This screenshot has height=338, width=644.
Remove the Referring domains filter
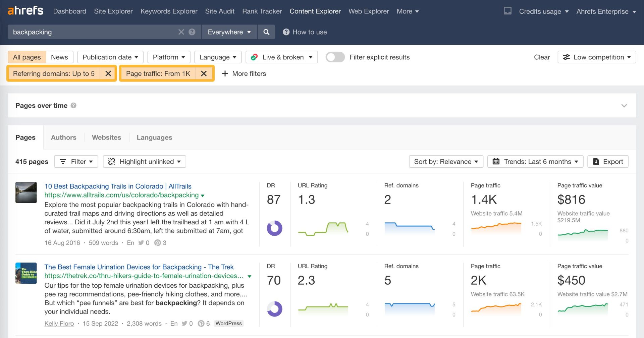pos(108,73)
